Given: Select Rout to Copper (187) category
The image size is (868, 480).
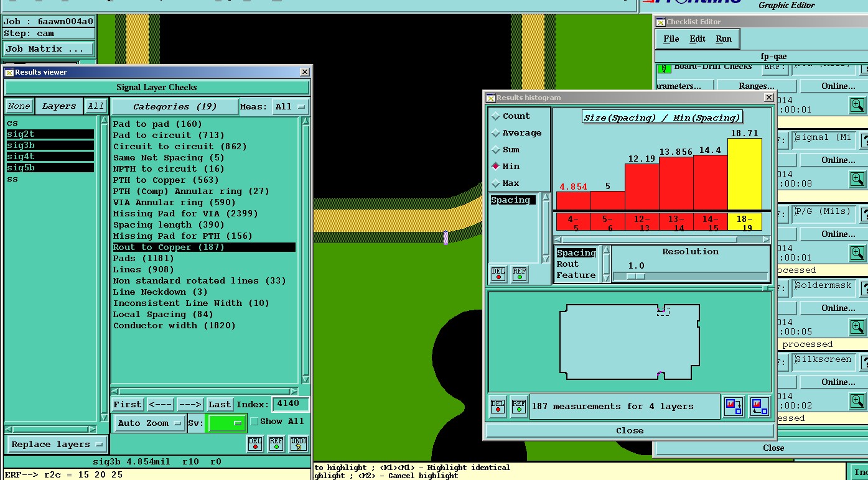Looking at the screenshot, I should pyautogui.click(x=204, y=247).
